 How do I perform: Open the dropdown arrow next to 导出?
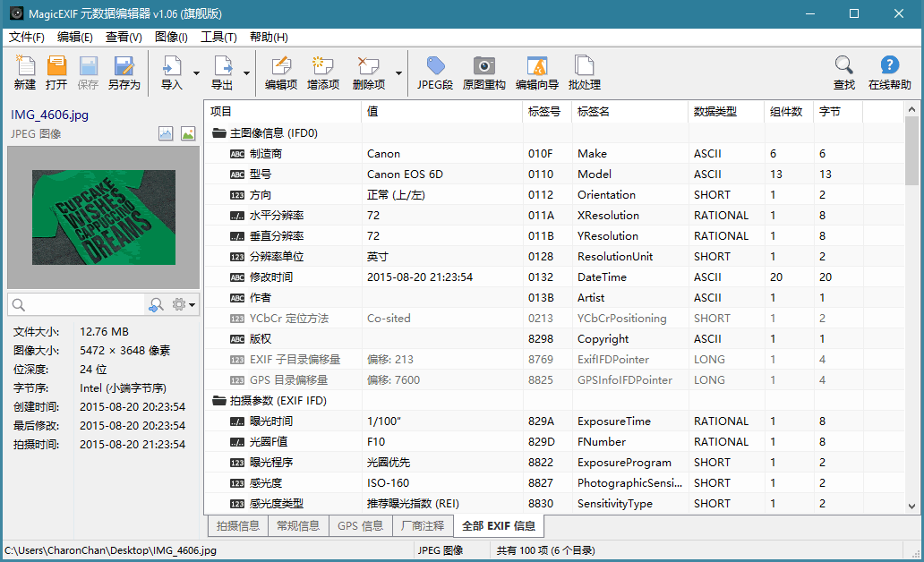pos(246,73)
